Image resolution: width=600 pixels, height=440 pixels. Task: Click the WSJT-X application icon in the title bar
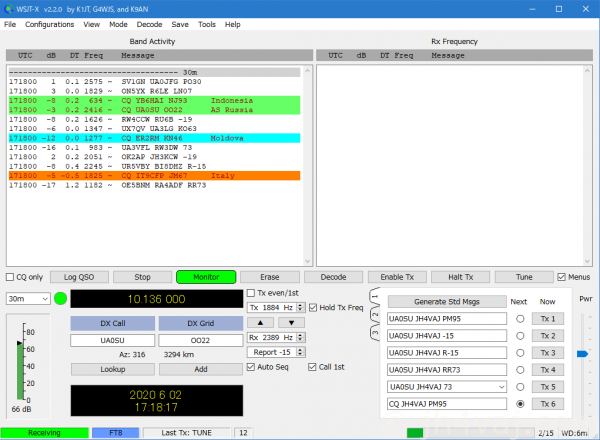point(9,7)
